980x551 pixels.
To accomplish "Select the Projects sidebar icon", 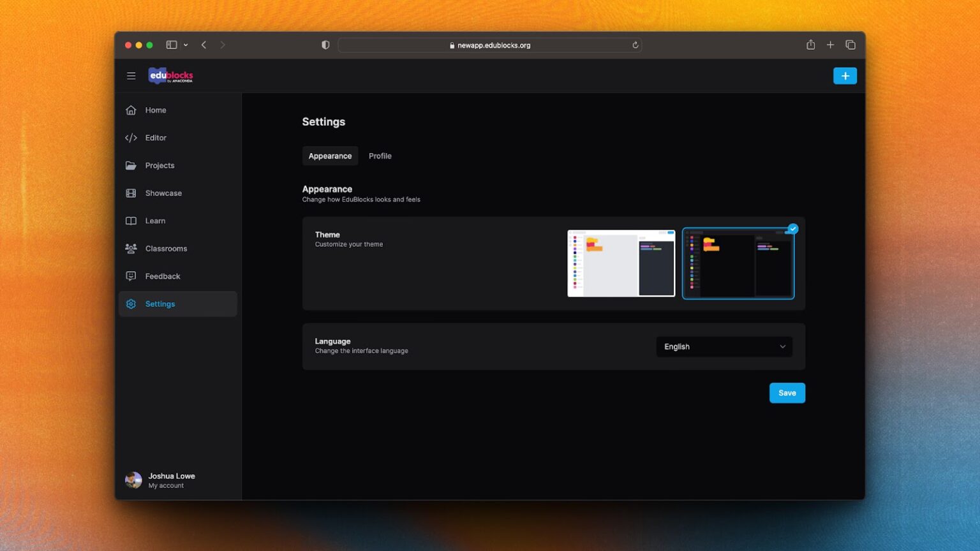I will pos(131,165).
